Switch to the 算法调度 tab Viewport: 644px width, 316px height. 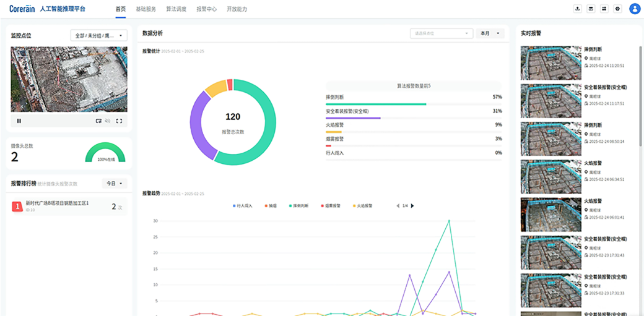point(176,9)
